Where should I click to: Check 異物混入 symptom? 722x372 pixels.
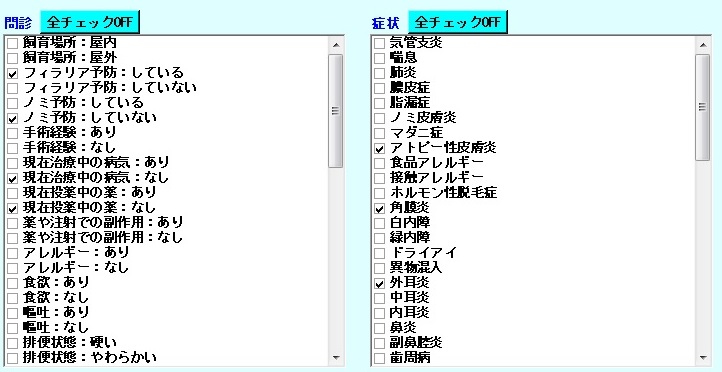[379, 268]
